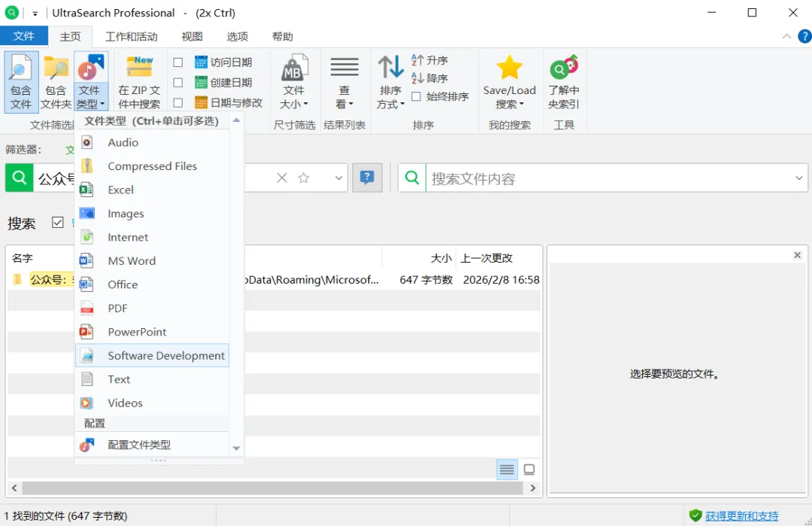Open the Save/Load search (搜索) dropdown
This screenshot has height=526, width=812.
point(510,82)
